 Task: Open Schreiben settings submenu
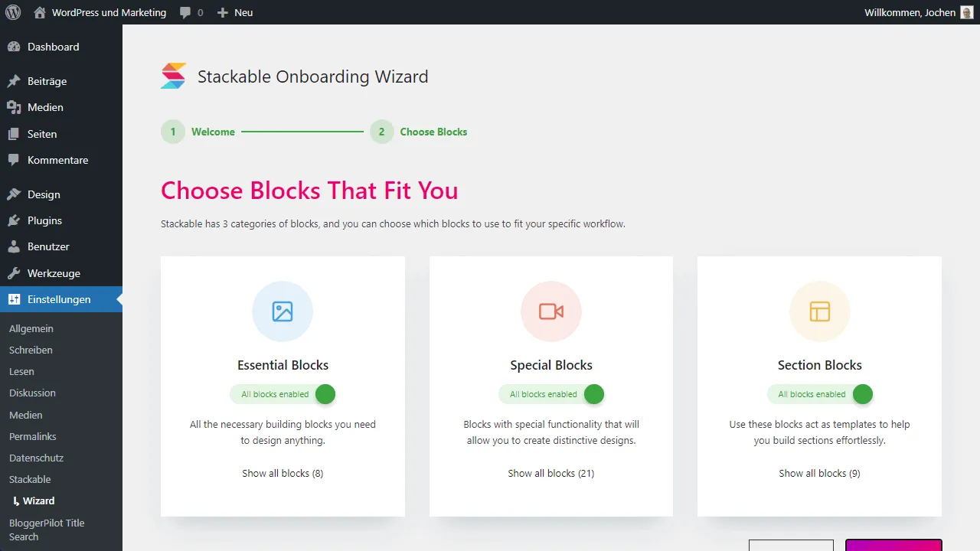click(31, 350)
